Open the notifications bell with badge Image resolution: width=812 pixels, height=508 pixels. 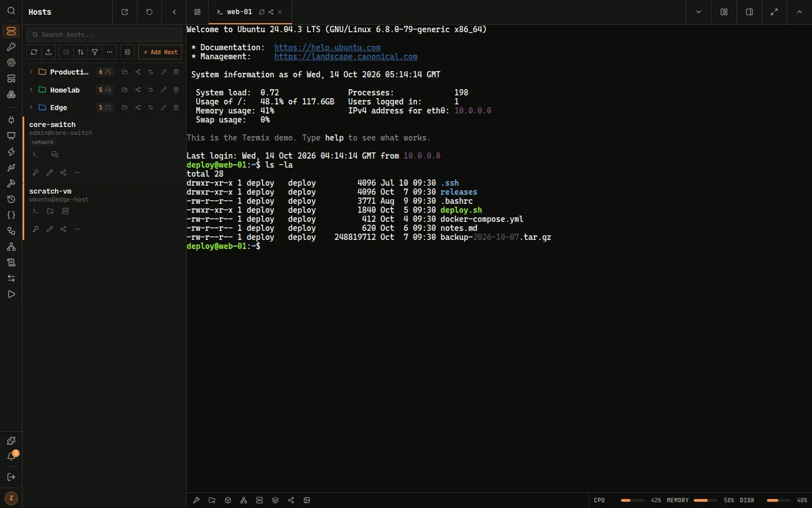pos(11,457)
